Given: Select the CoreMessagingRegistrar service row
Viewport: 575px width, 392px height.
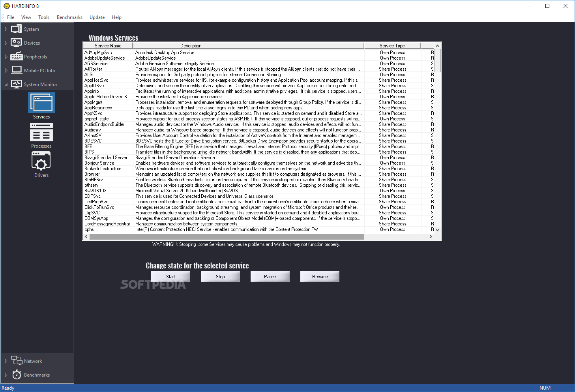Looking at the screenshot, I should [258, 224].
